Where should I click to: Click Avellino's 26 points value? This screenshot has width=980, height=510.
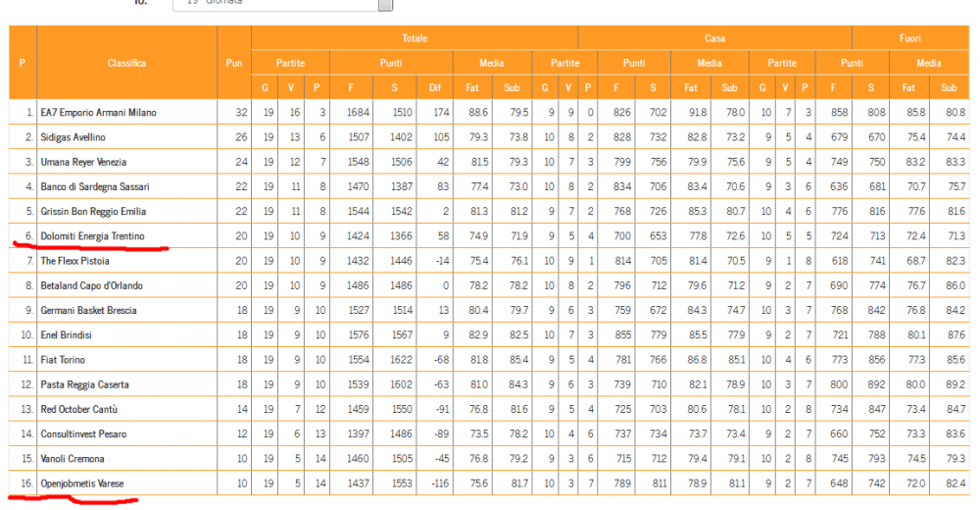pos(242,137)
